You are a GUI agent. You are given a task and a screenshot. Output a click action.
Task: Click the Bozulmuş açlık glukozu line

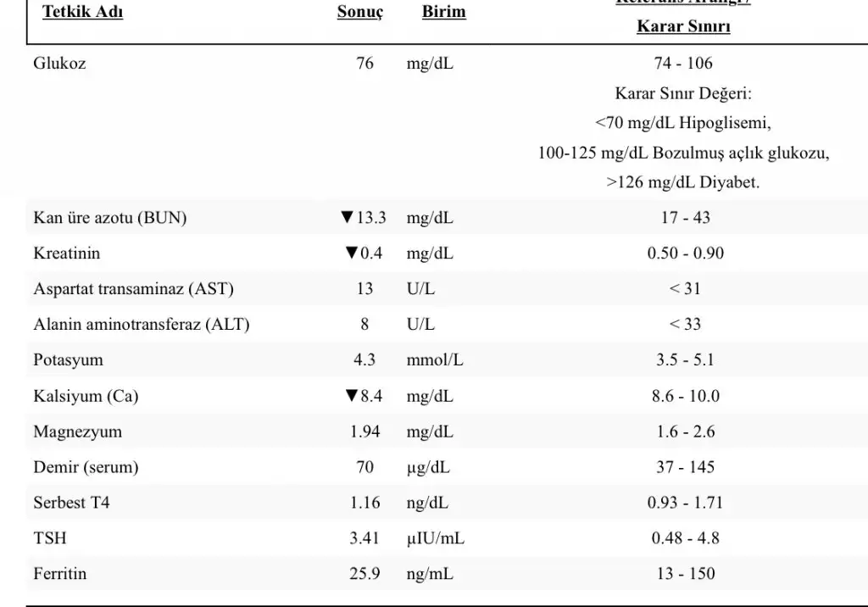point(683,153)
